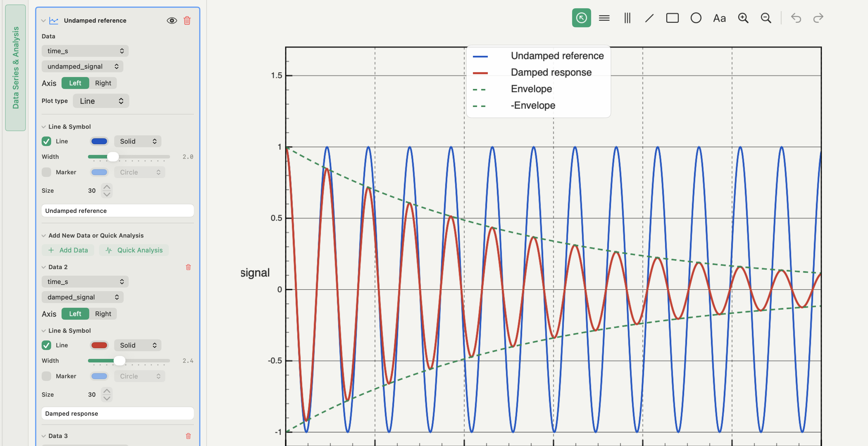Select the diagonal line drawing tool
The height and width of the screenshot is (446, 868).
(649, 18)
